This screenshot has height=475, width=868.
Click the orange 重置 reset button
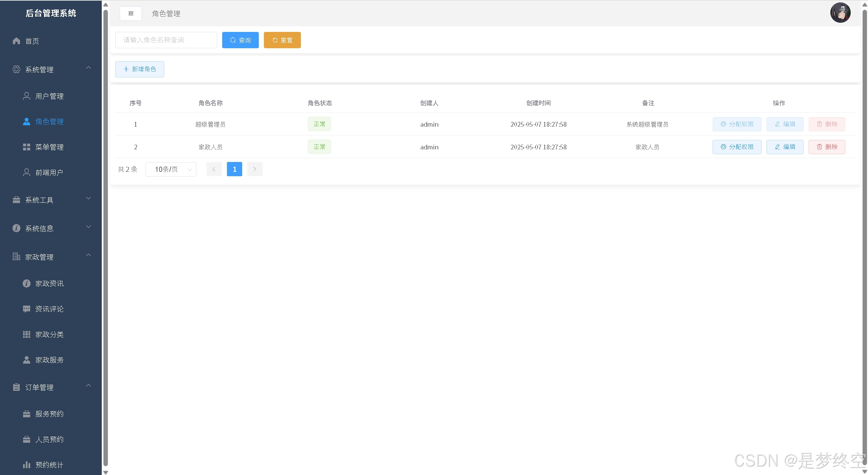coord(282,40)
